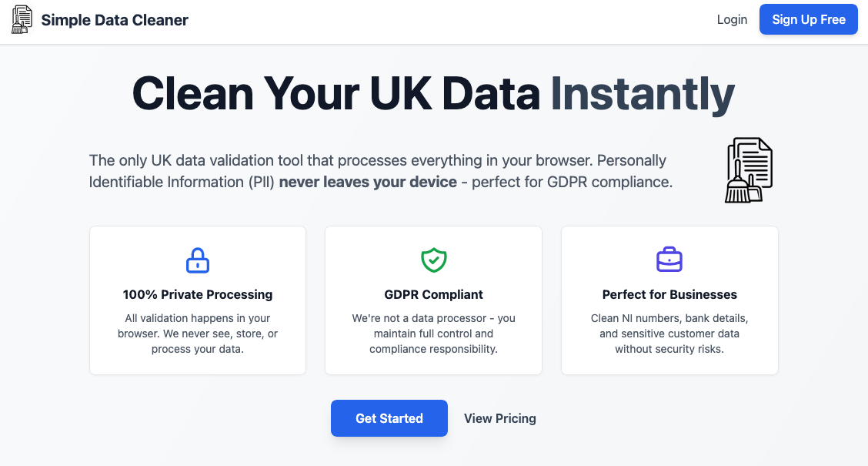Click the purple briefcase businesses icon
The height and width of the screenshot is (466, 868).
tap(669, 260)
